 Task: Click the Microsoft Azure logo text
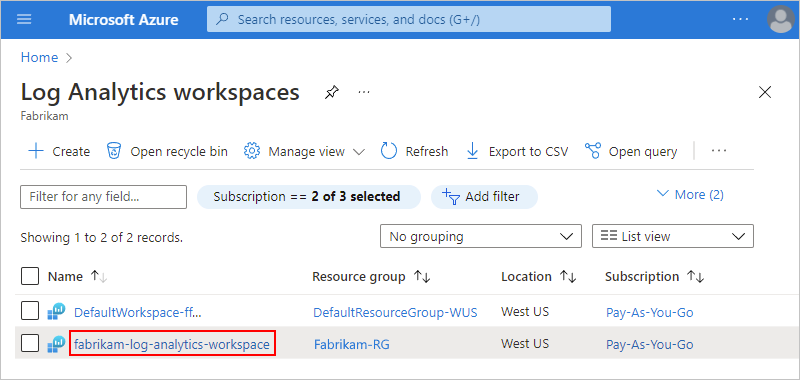tap(123, 20)
